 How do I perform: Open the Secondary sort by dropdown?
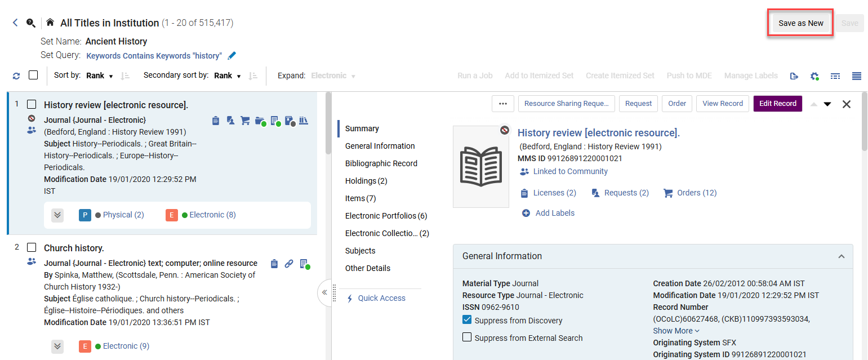pyautogui.click(x=228, y=75)
